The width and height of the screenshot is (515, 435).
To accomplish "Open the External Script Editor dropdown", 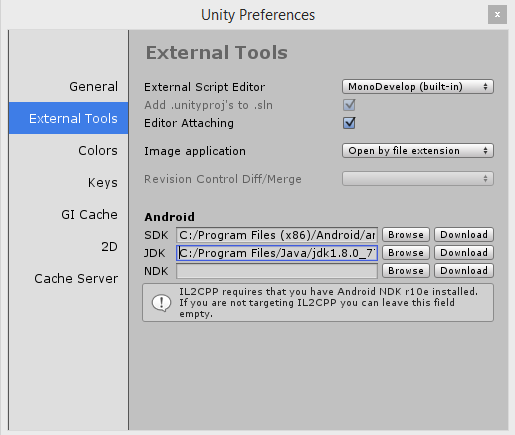I will click(x=418, y=87).
